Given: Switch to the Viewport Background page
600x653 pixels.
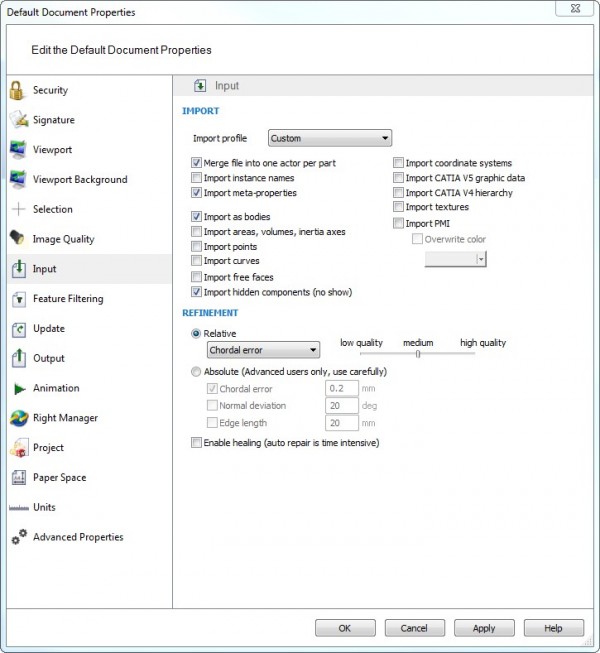Looking at the screenshot, I should tap(89, 179).
